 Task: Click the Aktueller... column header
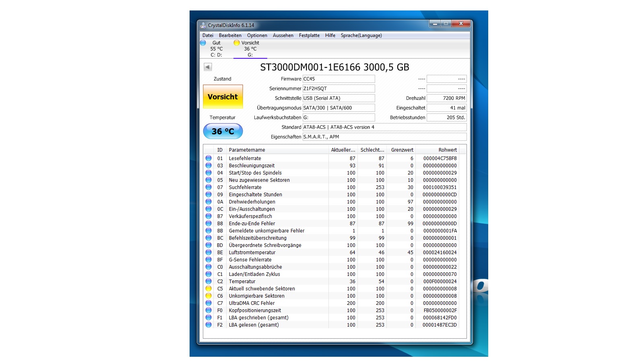pyautogui.click(x=343, y=150)
